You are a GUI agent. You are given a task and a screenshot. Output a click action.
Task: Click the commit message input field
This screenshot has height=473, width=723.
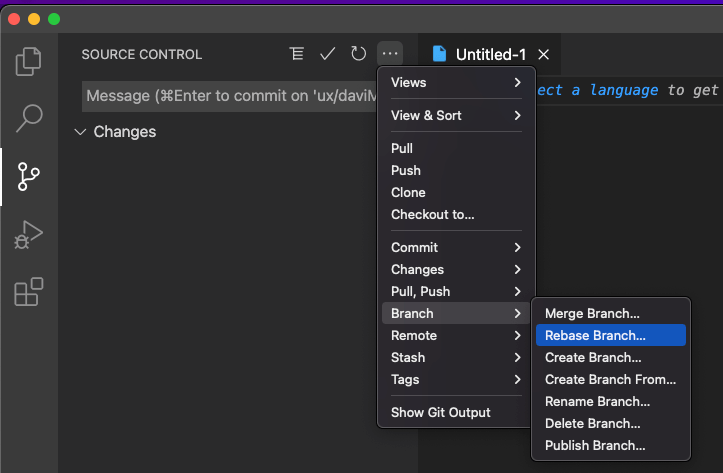tap(228, 96)
